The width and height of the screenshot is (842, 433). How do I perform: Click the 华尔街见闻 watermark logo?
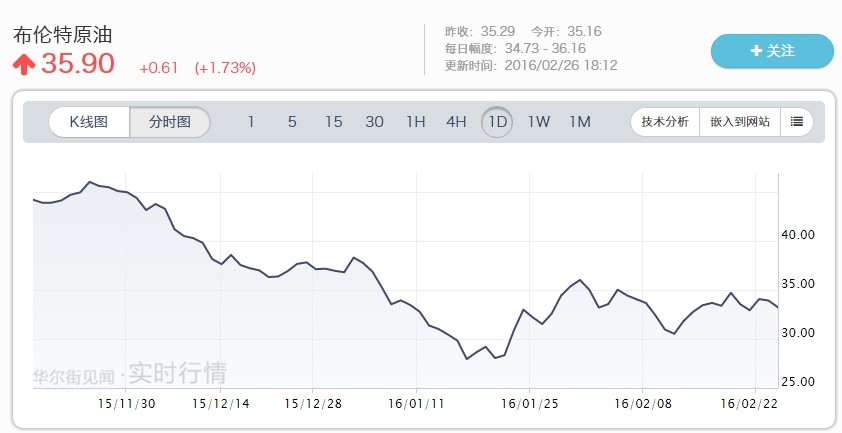[x=129, y=374]
